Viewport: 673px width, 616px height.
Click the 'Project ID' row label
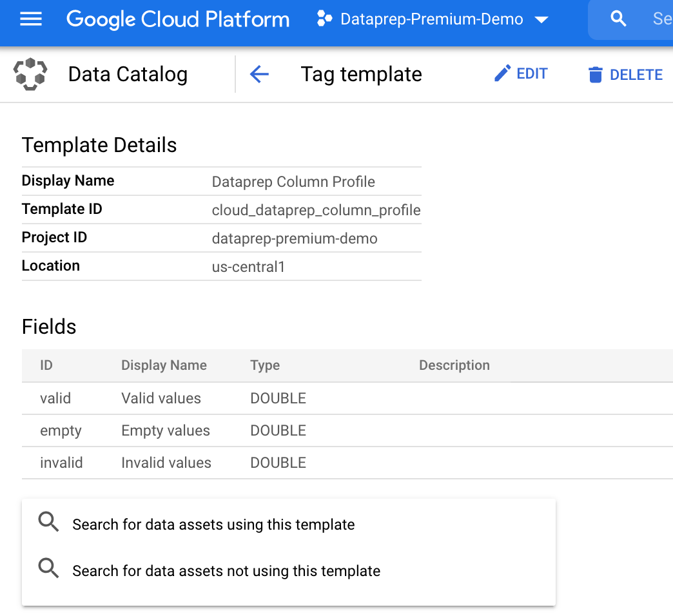pyautogui.click(x=55, y=237)
